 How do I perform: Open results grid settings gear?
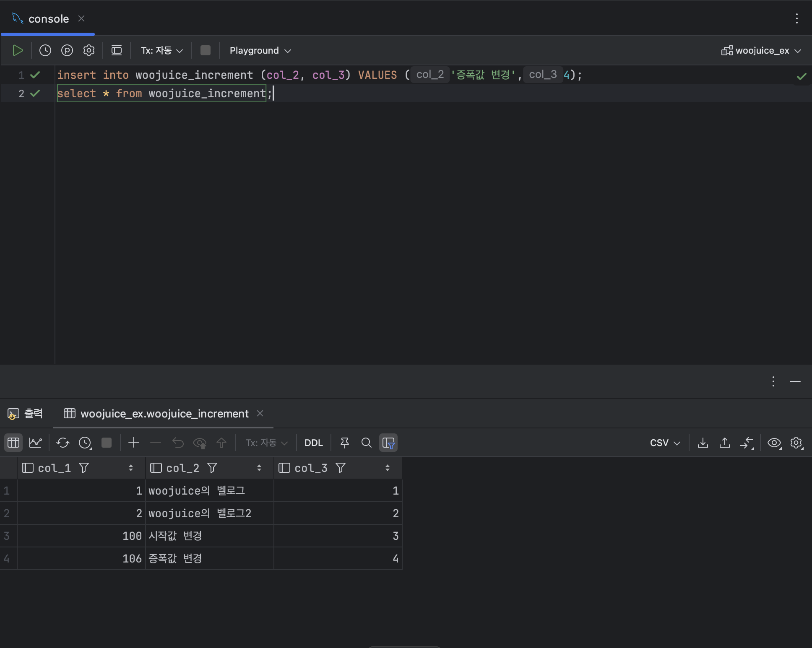point(796,443)
